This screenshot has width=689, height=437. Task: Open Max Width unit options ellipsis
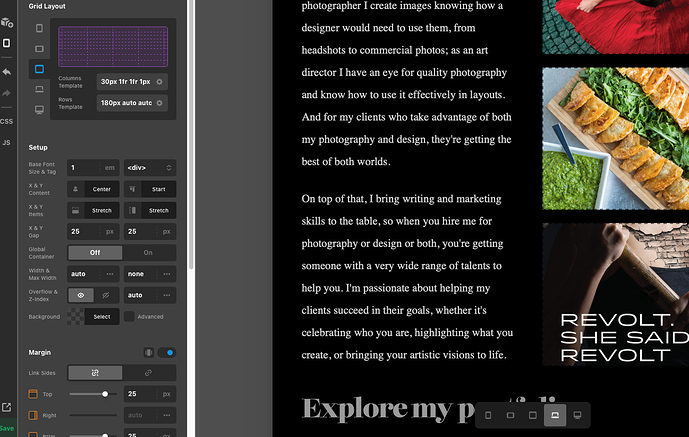(167, 274)
